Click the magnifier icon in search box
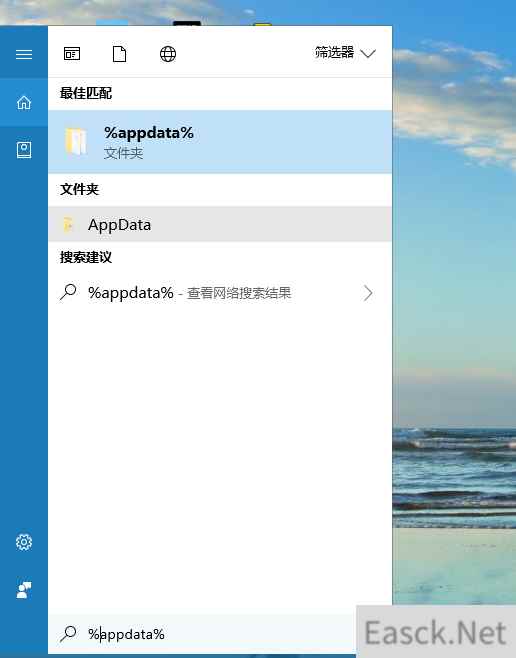Viewport: 516px width, 658px height. (68, 634)
